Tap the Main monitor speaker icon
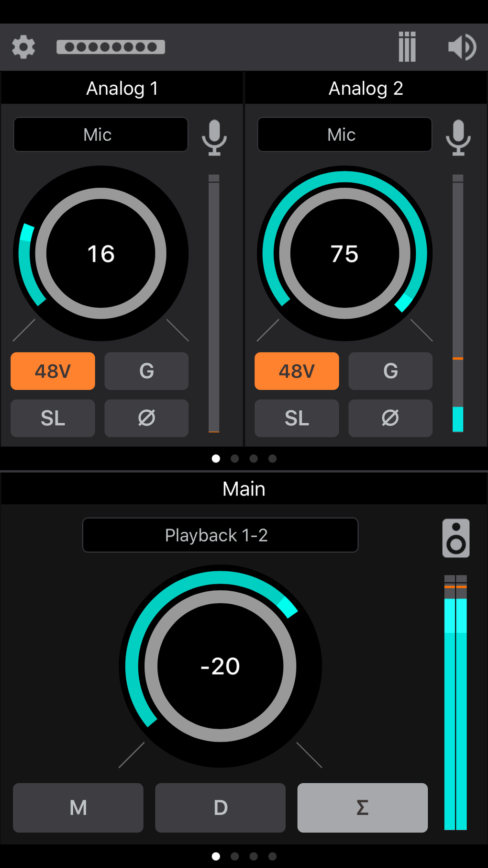This screenshot has height=868, width=488. (x=456, y=538)
